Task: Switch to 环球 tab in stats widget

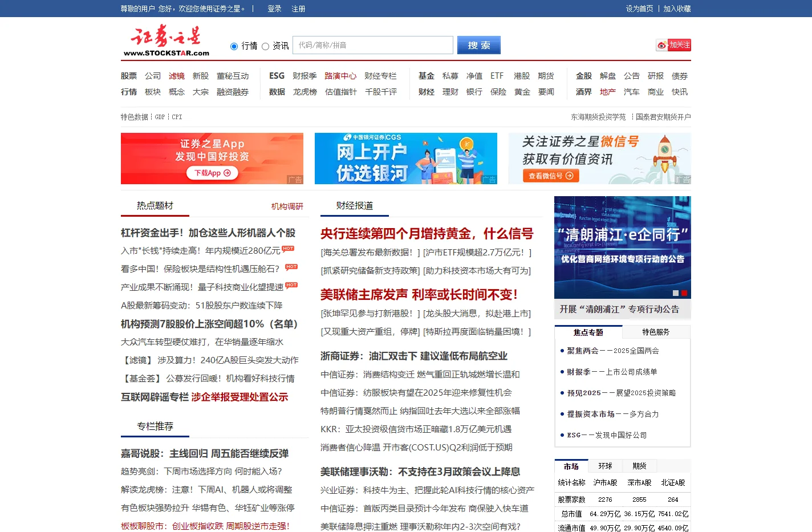Action: pyautogui.click(x=605, y=466)
